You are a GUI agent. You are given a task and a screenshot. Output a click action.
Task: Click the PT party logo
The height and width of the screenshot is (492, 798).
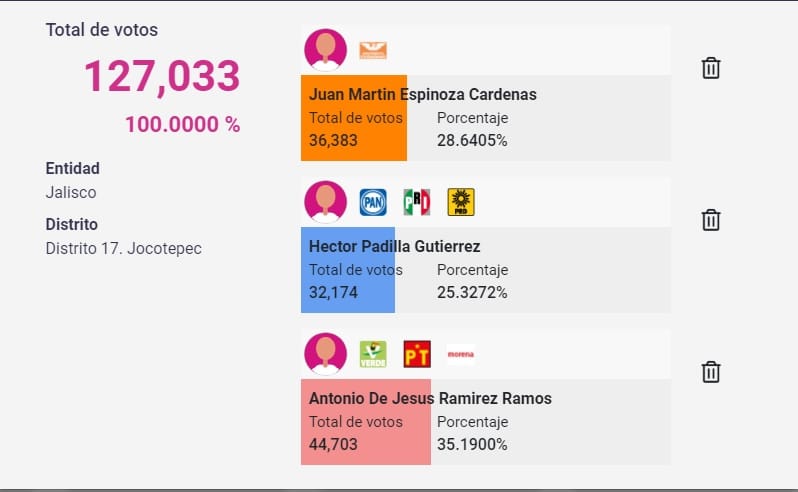(x=417, y=354)
